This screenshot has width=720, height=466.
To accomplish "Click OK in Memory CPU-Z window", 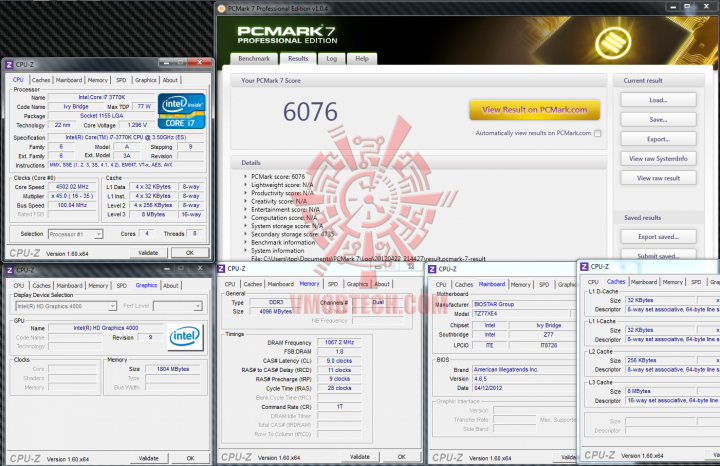I will pyautogui.click(x=402, y=457).
